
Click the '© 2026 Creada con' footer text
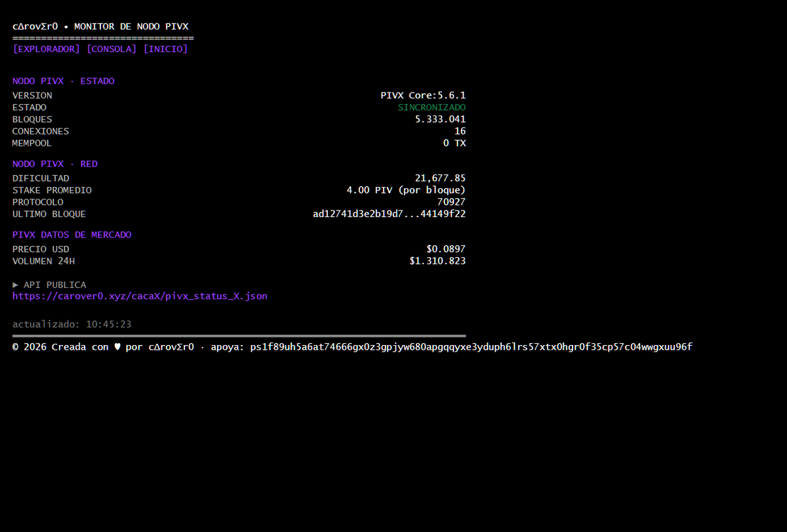pos(60,347)
